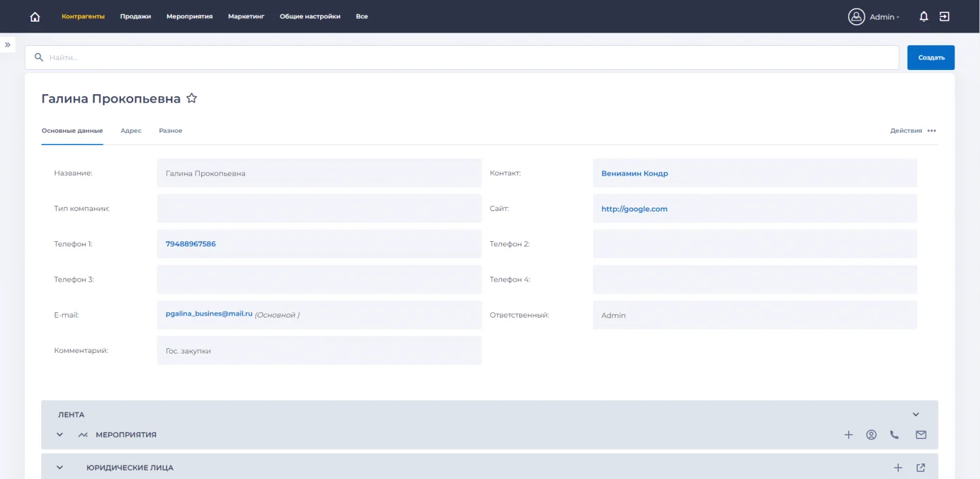Open Юридические лица in external view

coord(921,468)
